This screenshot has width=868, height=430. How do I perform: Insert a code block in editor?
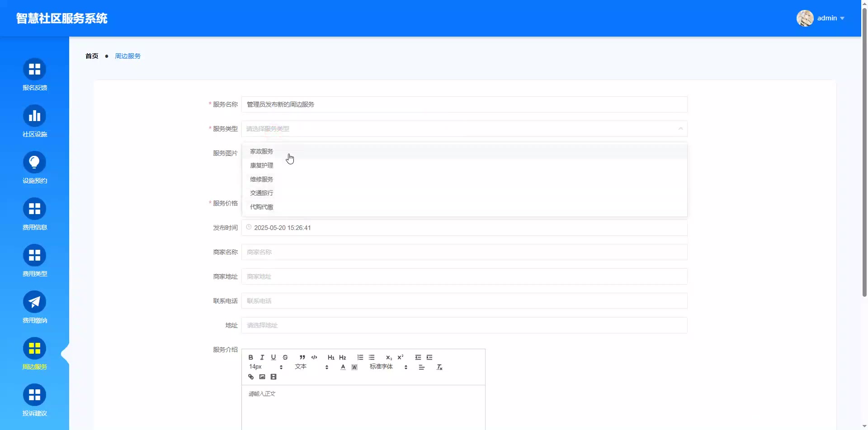tap(314, 357)
